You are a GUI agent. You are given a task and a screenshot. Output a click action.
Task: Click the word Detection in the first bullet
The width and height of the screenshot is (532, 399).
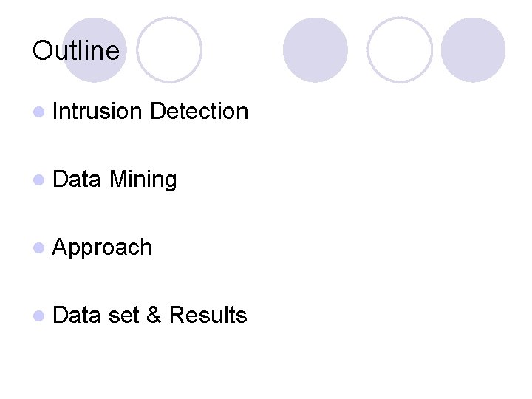pos(199,111)
